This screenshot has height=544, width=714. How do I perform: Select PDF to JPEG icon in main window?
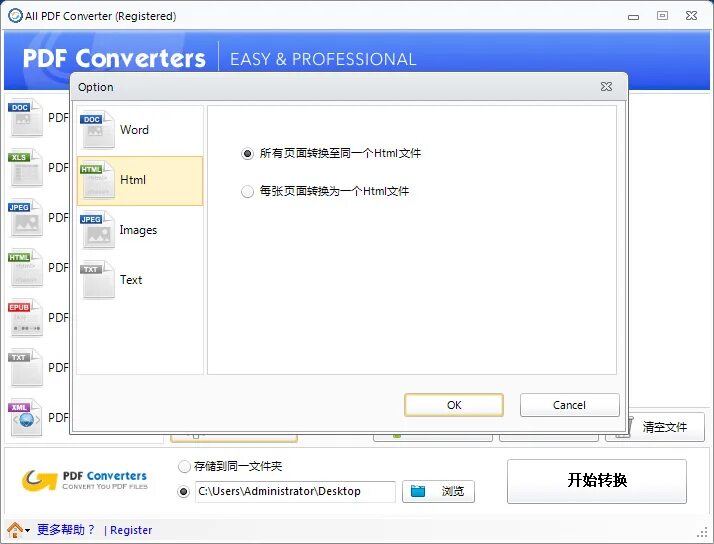tap(26, 218)
